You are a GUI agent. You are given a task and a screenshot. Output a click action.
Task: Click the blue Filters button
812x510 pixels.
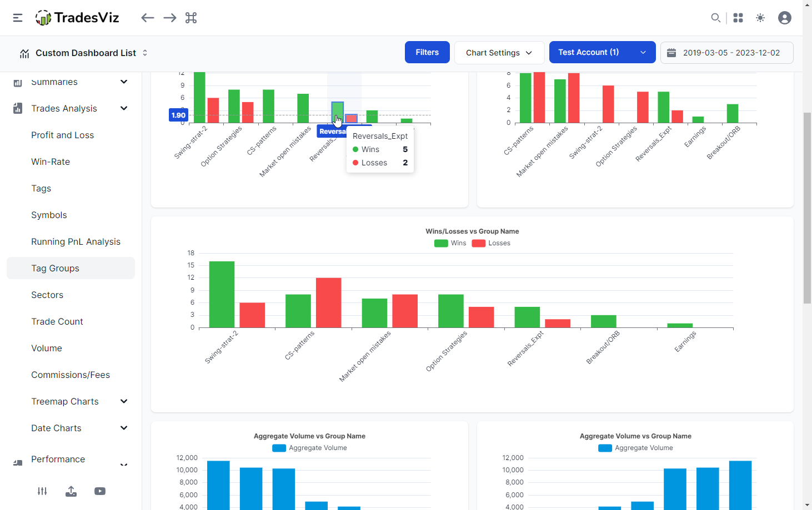click(x=427, y=52)
